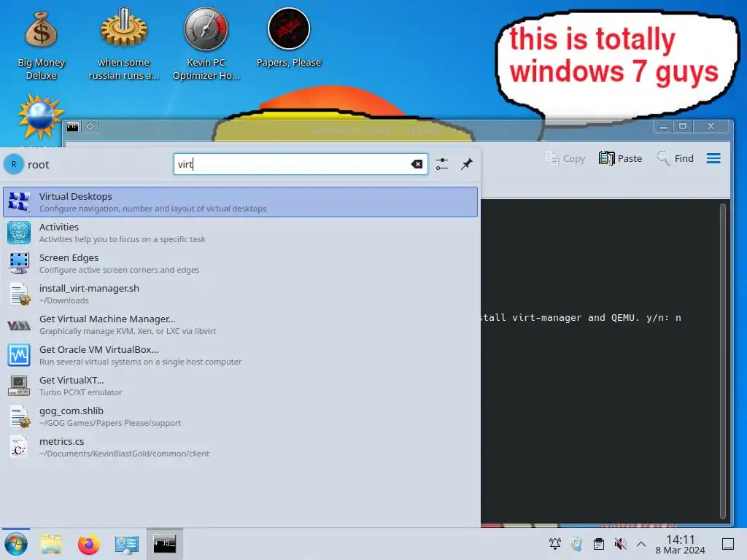Open clipboard tray icon
Image resolution: width=747 pixels, height=560 pixels.
598,544
